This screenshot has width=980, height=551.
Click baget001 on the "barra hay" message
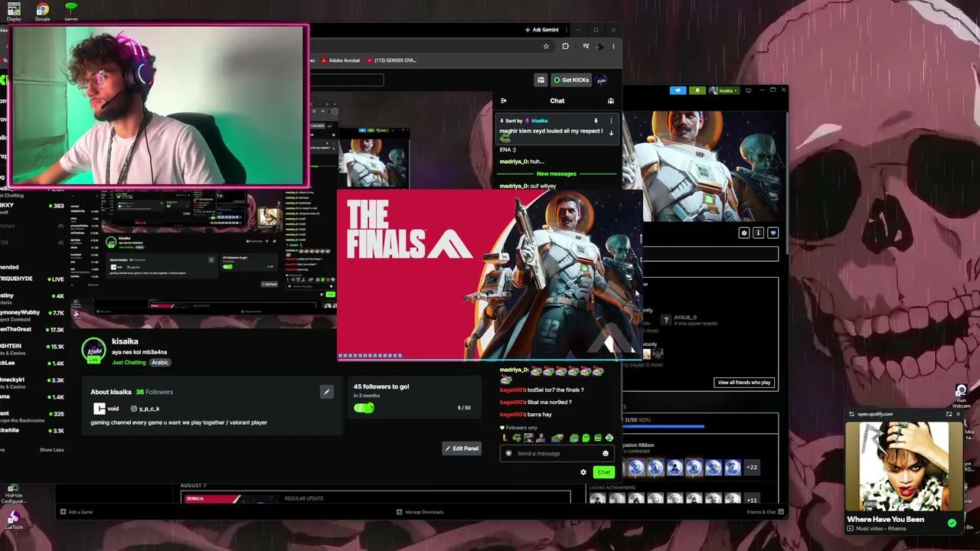[x=513, y=415]
